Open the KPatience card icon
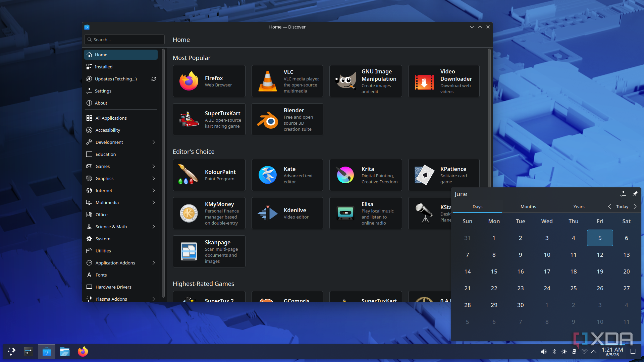 (424, 175)
